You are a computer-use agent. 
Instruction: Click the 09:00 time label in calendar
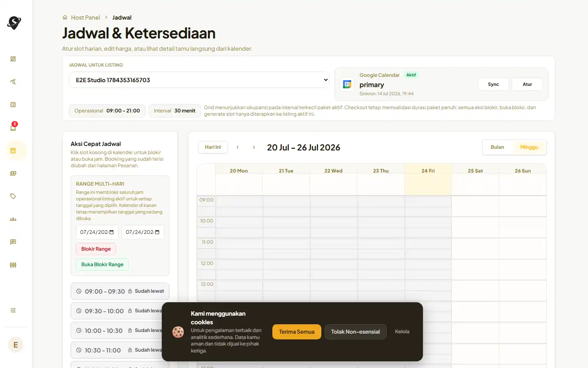click(206, 200)
